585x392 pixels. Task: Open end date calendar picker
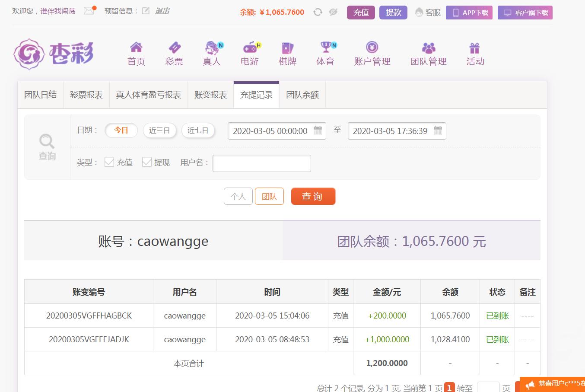(x=438, y=131)
